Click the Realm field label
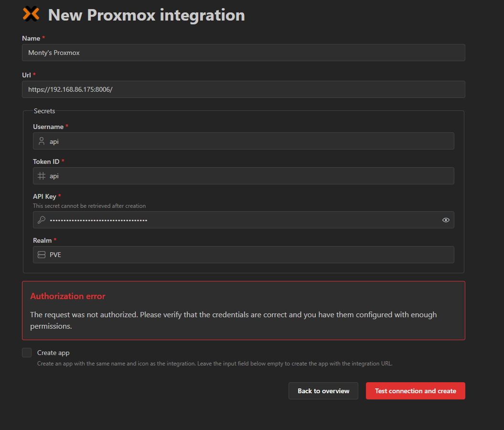 click(x=43, y=240)
